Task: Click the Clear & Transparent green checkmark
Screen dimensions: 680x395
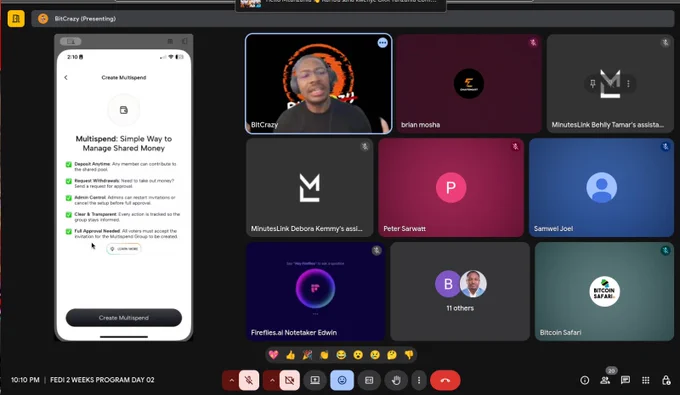Action: [x=69, y=215]
